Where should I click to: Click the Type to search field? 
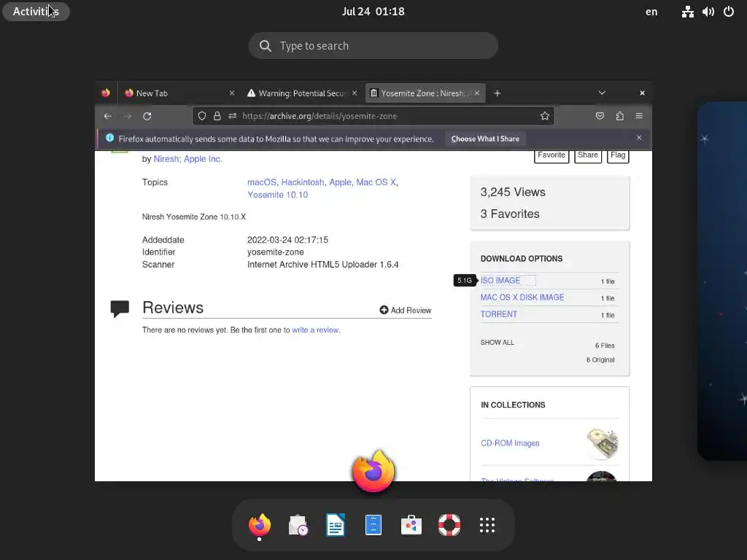373,46
